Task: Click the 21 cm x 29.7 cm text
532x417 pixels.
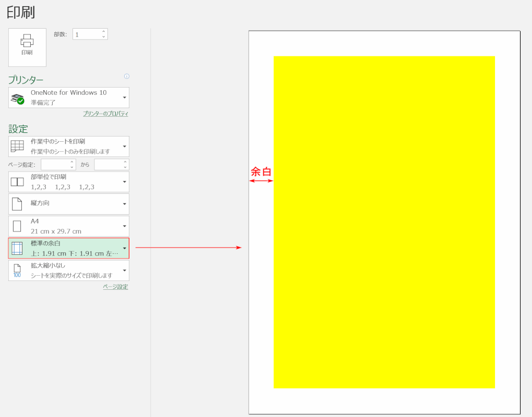Action: [x=56, y=231]
